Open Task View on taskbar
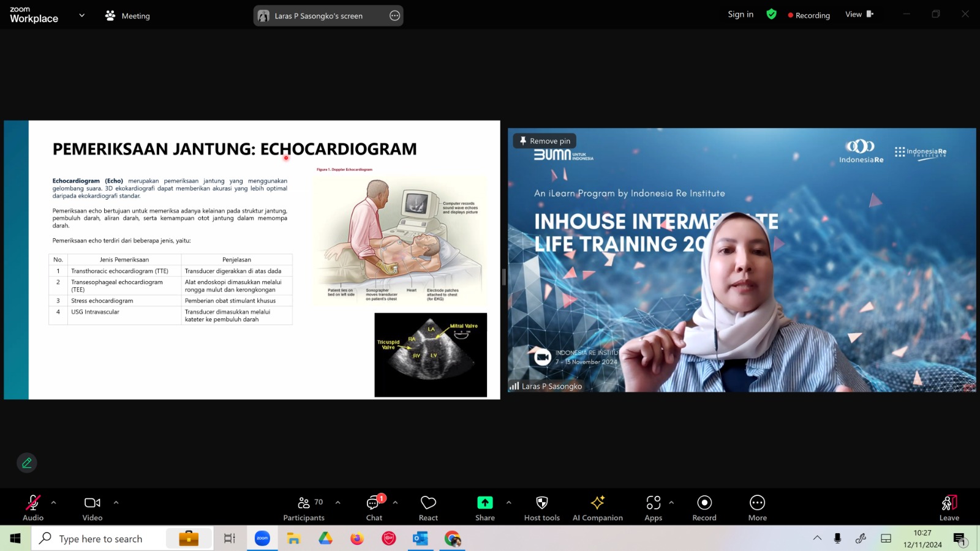Viewport: 980px width, 551px height. coord(230,539)
